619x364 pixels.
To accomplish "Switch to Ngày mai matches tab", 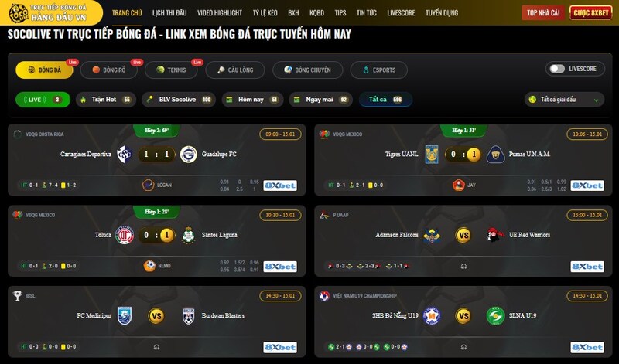I will [320, 100].
